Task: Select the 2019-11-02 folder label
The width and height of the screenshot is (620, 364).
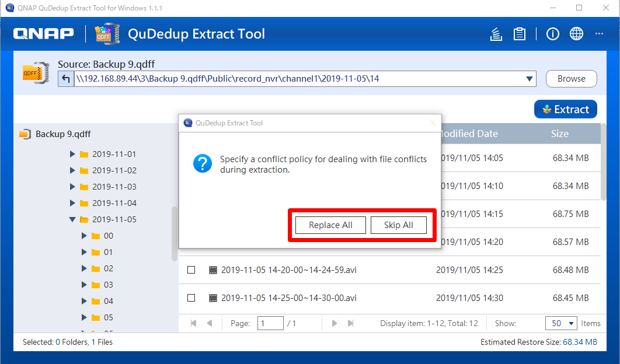Action: coord(114,170)
